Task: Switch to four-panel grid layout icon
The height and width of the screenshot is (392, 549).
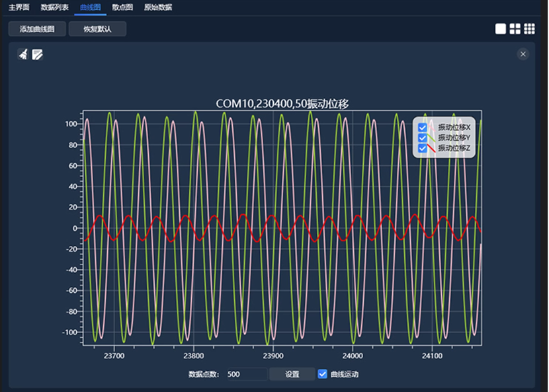Action: click(515, 28)
